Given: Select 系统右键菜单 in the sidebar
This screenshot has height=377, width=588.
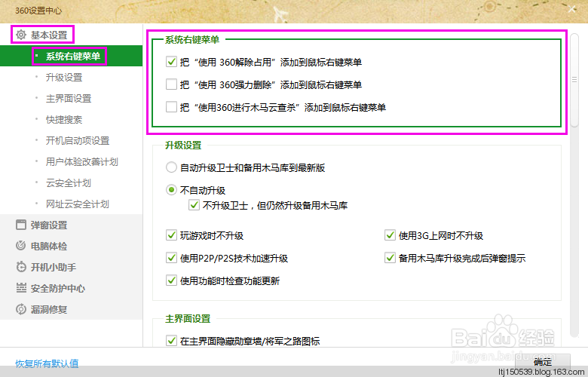Looking at the screenshot, I should [x=72, y=56].
